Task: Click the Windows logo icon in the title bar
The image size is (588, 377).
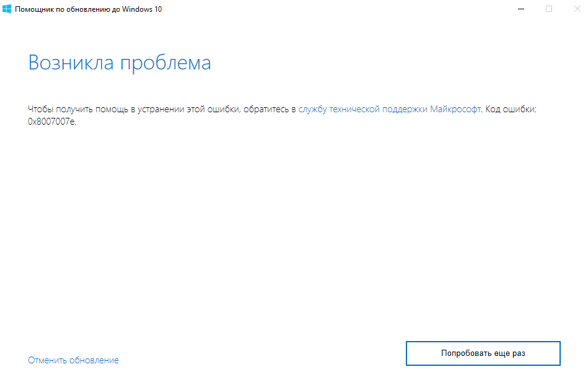Action: [7, 9]
